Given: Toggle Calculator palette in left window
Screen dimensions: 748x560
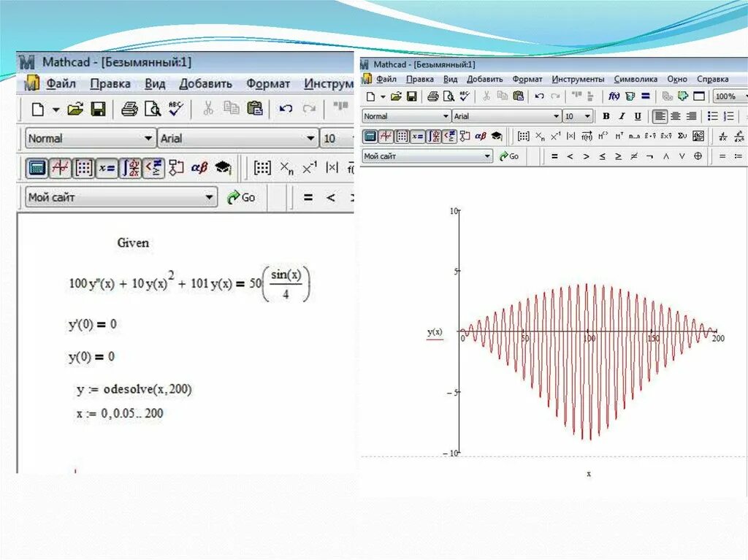Looking at the screenshot, I should (x=37, y=168).
